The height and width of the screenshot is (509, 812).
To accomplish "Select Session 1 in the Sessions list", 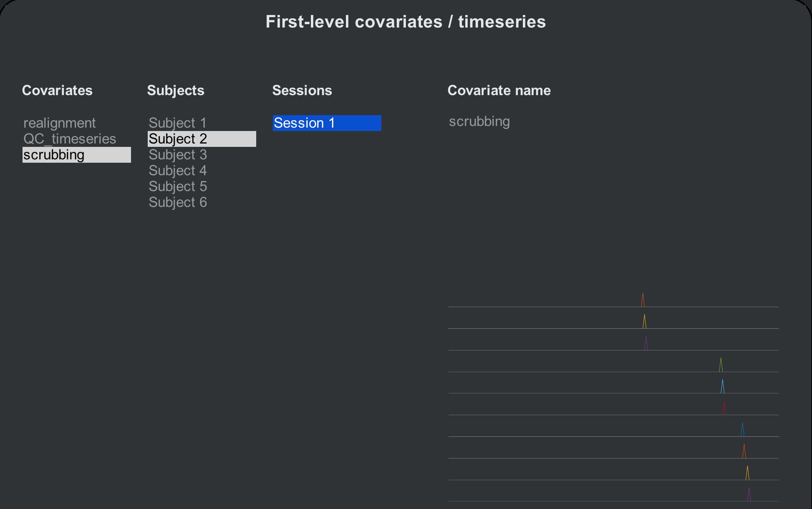I will click(327, 123).
